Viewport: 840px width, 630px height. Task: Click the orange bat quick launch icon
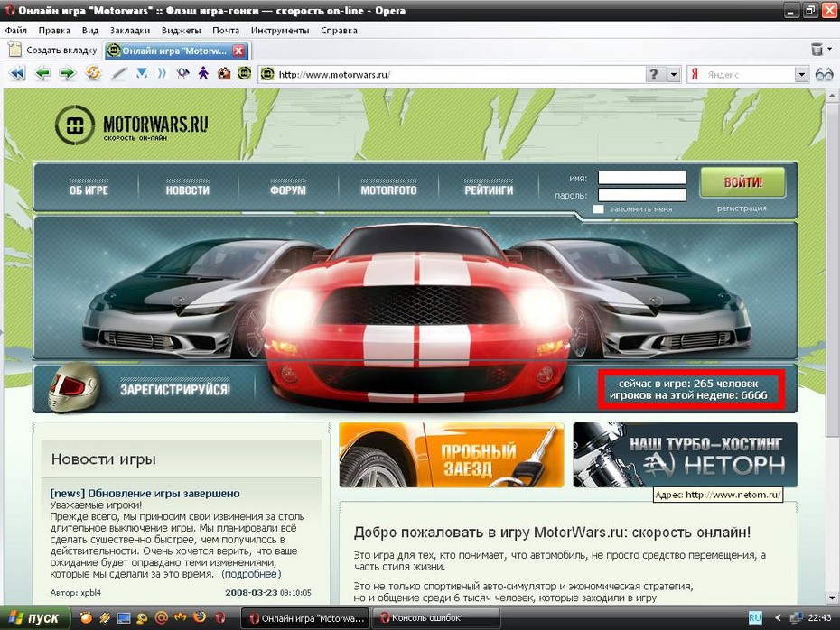[180, 617]
